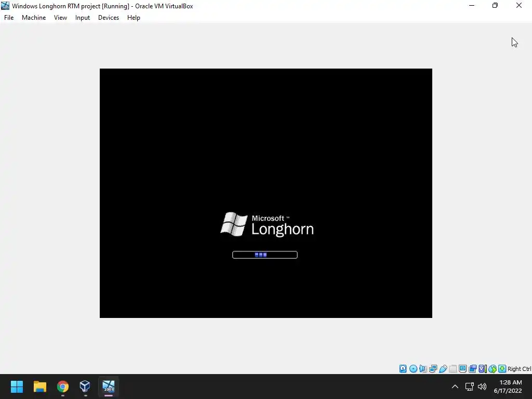Click inside the Longhorn VM display

265,193
